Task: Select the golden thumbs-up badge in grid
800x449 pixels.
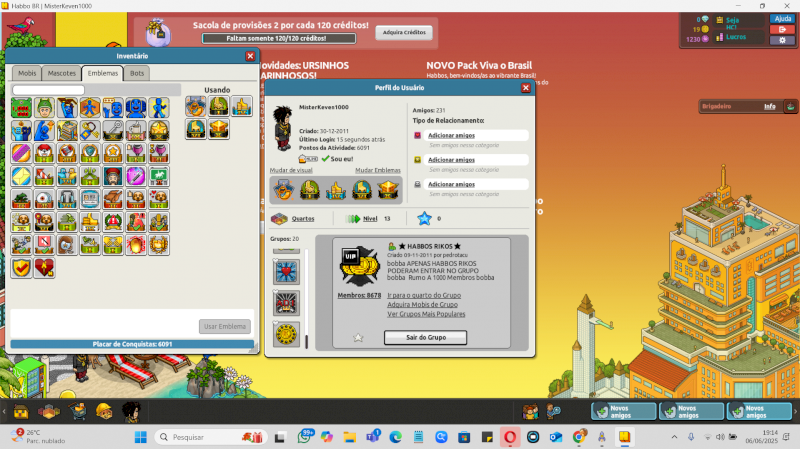Action: click(x=90, y=222)
